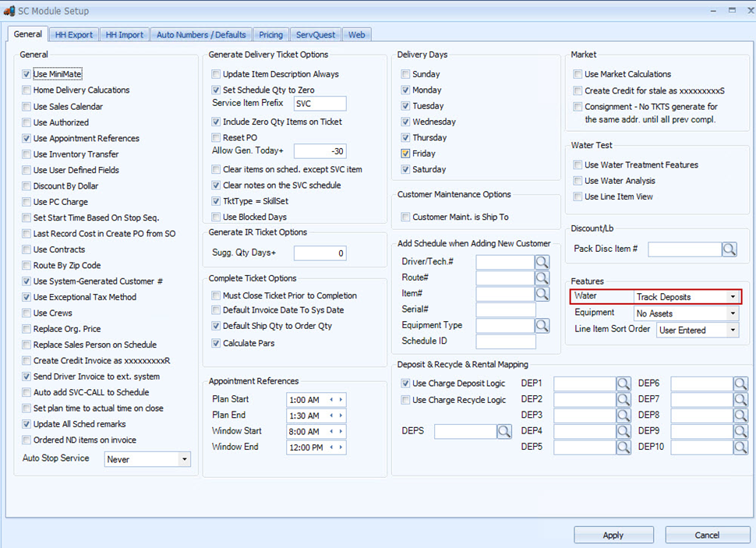
Task: Enable Customer Maint. is Ship To
Action: pos(405,217)
